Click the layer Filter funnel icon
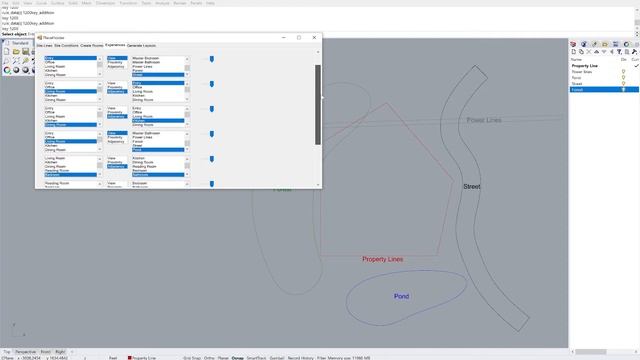 tap(619, 52)
